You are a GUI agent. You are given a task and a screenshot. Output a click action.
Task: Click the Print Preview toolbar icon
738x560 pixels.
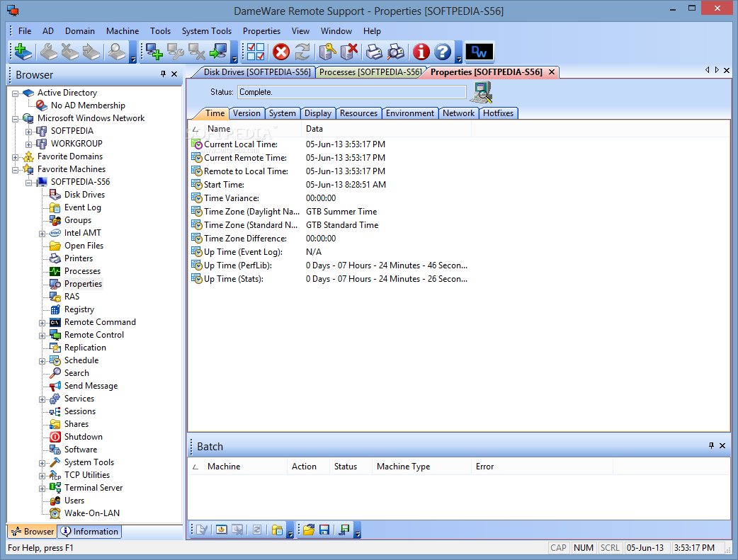coord(396,52)
